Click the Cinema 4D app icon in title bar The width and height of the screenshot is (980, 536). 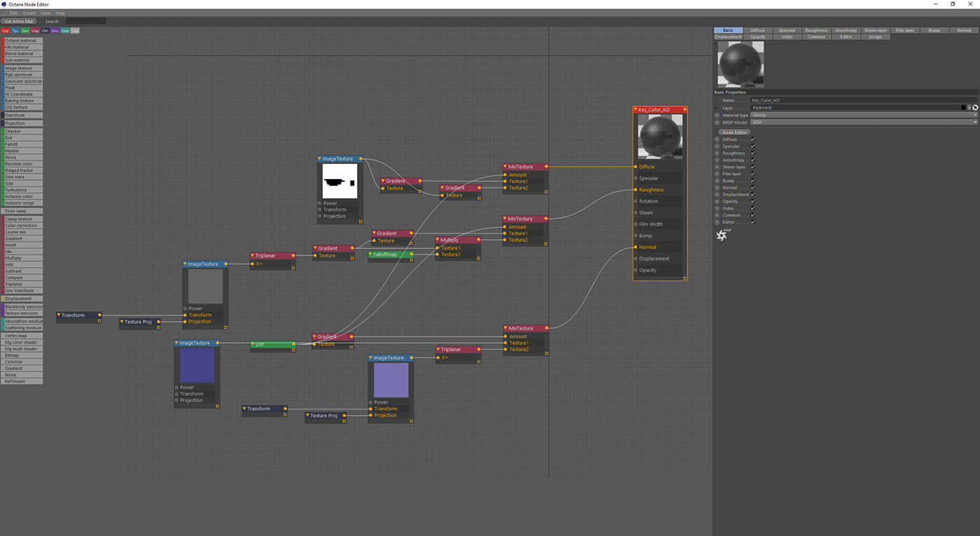3,4
